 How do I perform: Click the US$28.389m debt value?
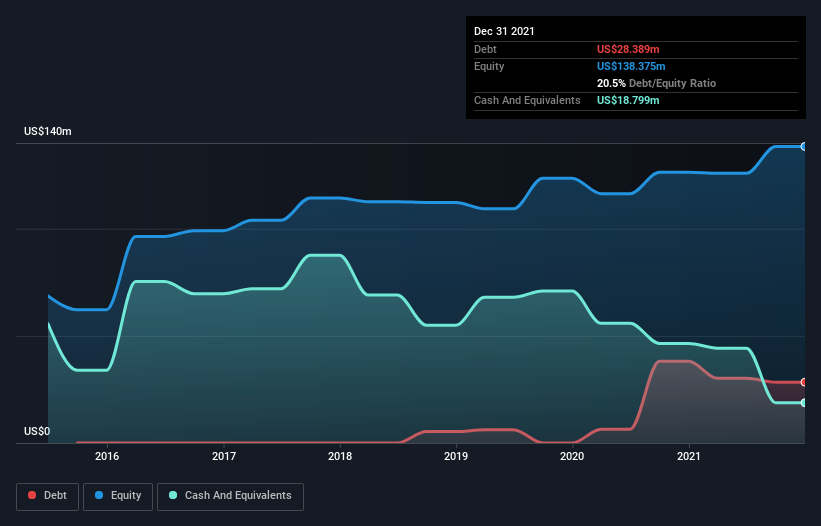pos(628,49)
